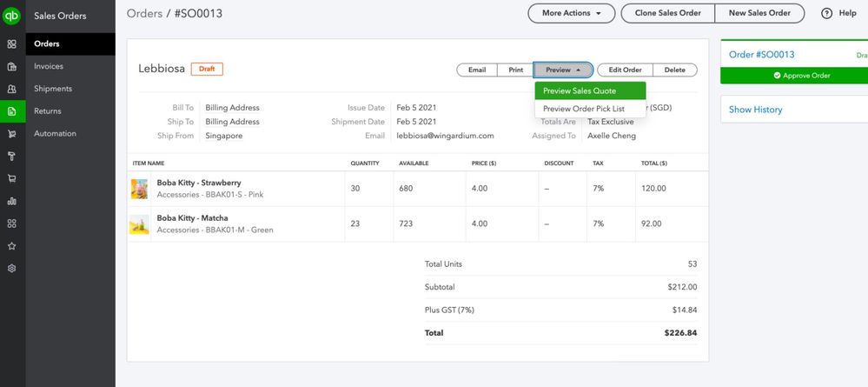Go to Invoices in the side menu
Viewport: 868px width, 387px height.
click(49, 66)
